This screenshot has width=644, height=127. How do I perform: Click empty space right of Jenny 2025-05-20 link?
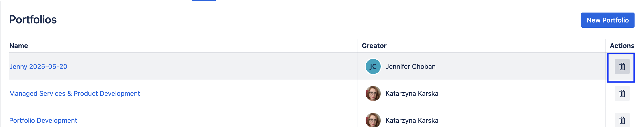tap(200, 66)
